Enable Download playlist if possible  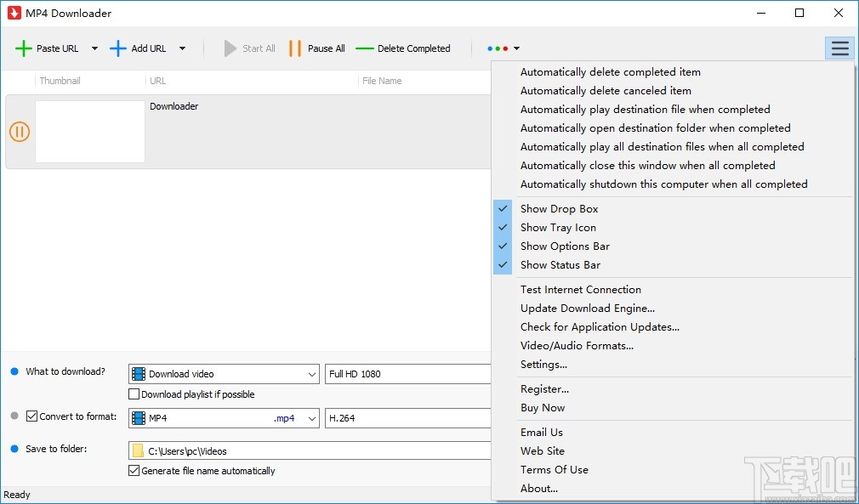point(134,394)
